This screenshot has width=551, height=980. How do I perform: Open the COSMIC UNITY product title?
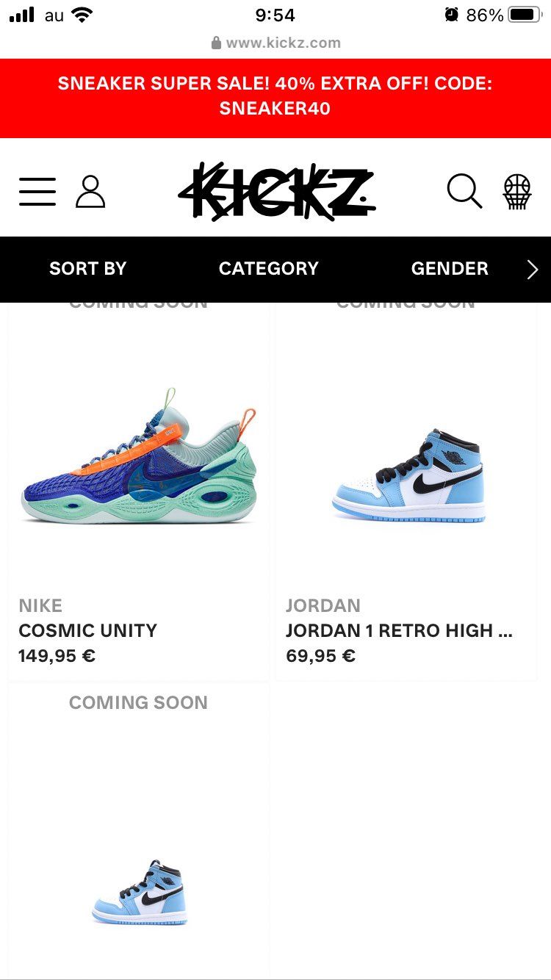(x=88, y=630)
